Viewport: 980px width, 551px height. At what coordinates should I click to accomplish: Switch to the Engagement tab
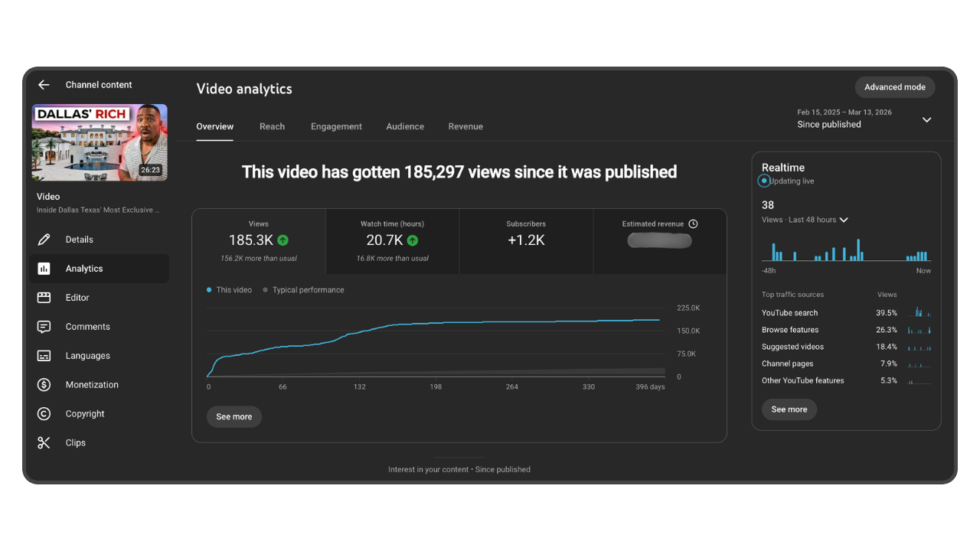click(336, 126)
